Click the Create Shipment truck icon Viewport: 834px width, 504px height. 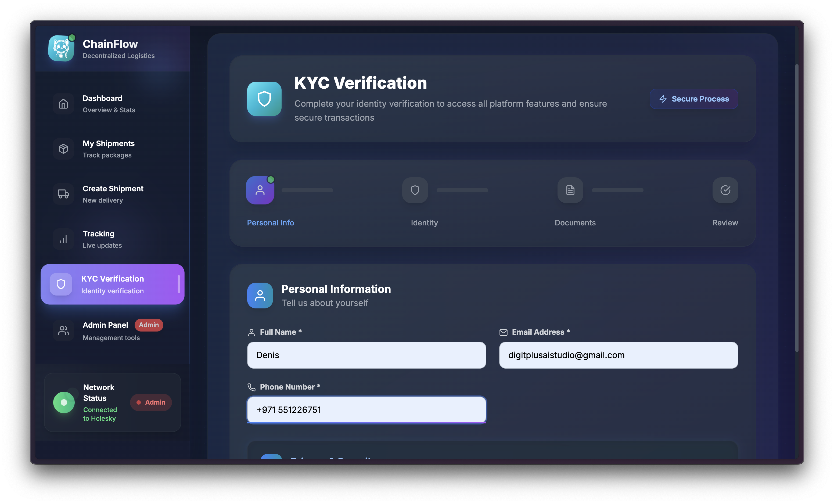[63, 194]
